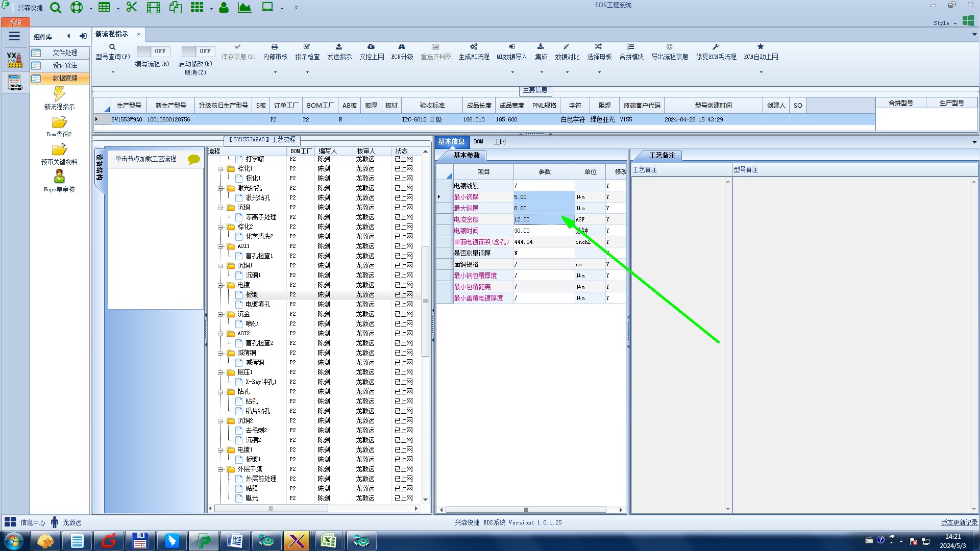The height and width of the screenshot is (551, 980).
Task: Open the Bom查询2 folder icon
Action: pyautogui.click(x=59, y=122)
